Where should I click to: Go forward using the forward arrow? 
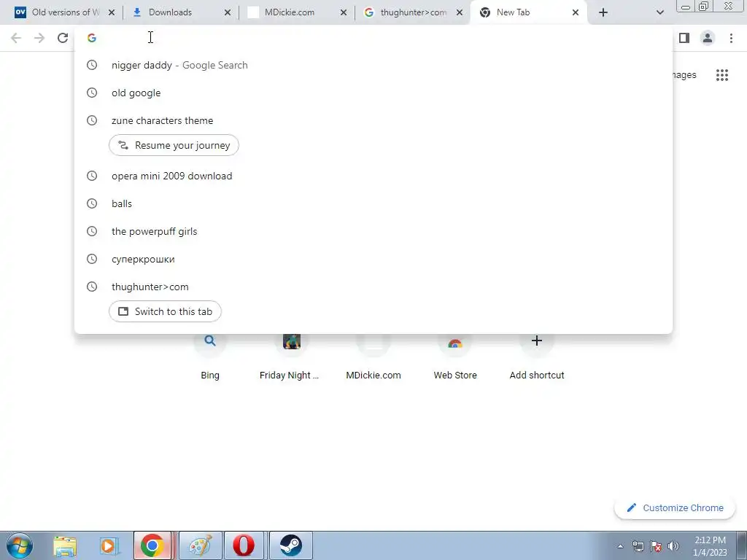(39, 38)
